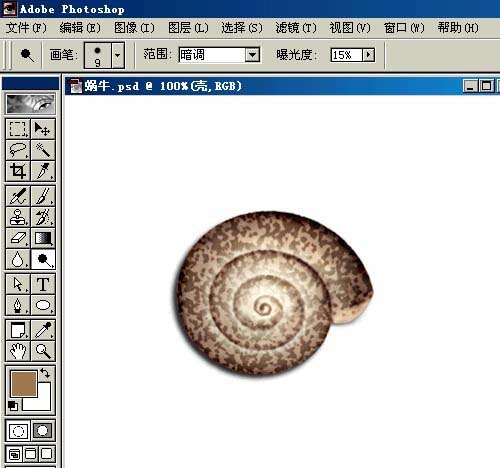This screenshot has height=468, width=500.
Task: Click the brown foreground color swatch
Action: (x=24, y=384)
